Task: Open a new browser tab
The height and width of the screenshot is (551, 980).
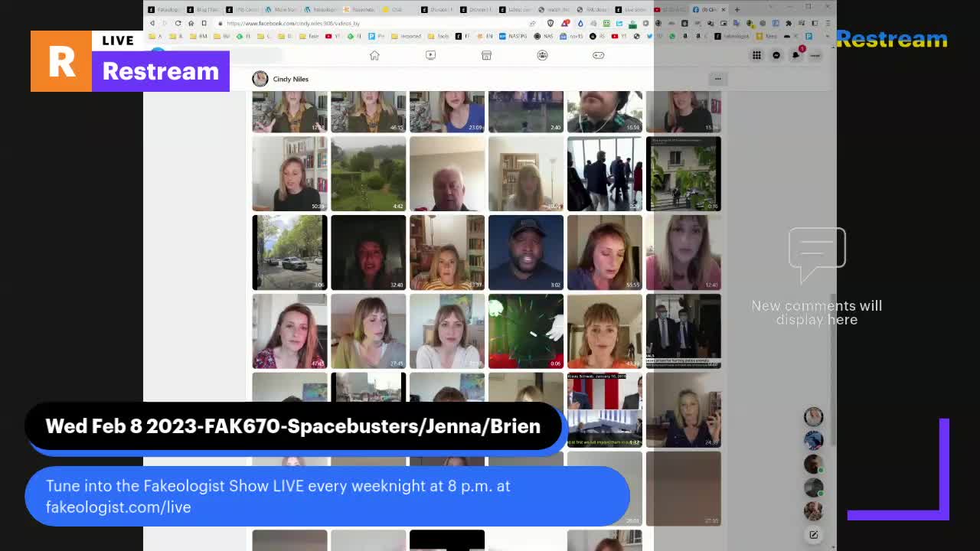Action: (x=737, y=10)
